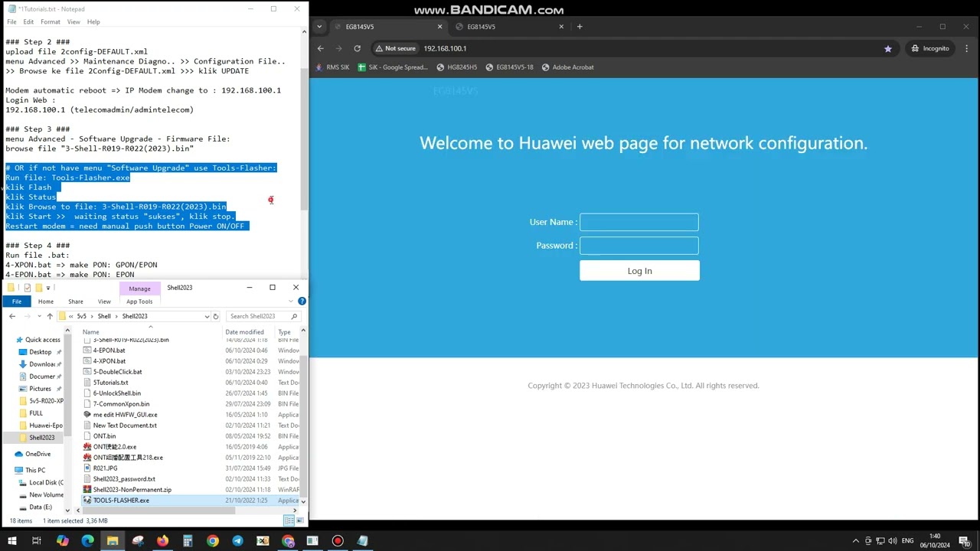Open the RMS SIK bookmark
The image size is (980, 551).
click(332, 67)
